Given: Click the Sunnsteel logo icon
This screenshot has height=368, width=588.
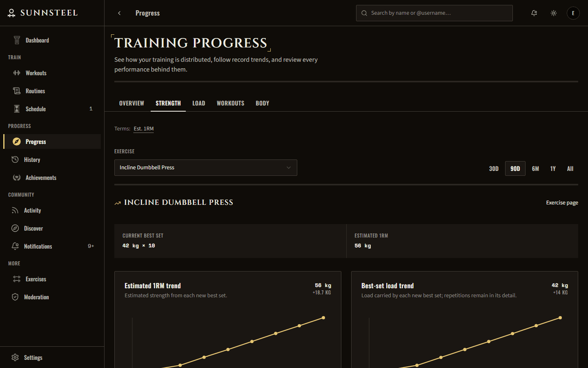Looking at the screenshot, I should [x=11, y=13].
